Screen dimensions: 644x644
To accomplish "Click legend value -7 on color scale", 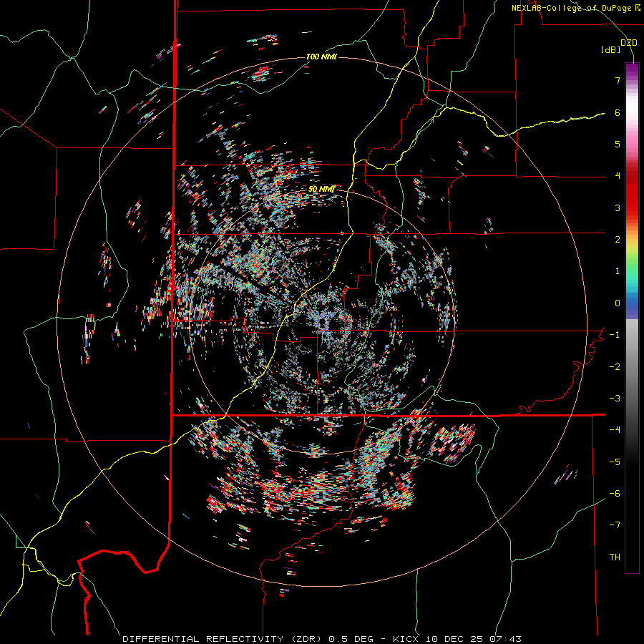I will coord(615,525).
